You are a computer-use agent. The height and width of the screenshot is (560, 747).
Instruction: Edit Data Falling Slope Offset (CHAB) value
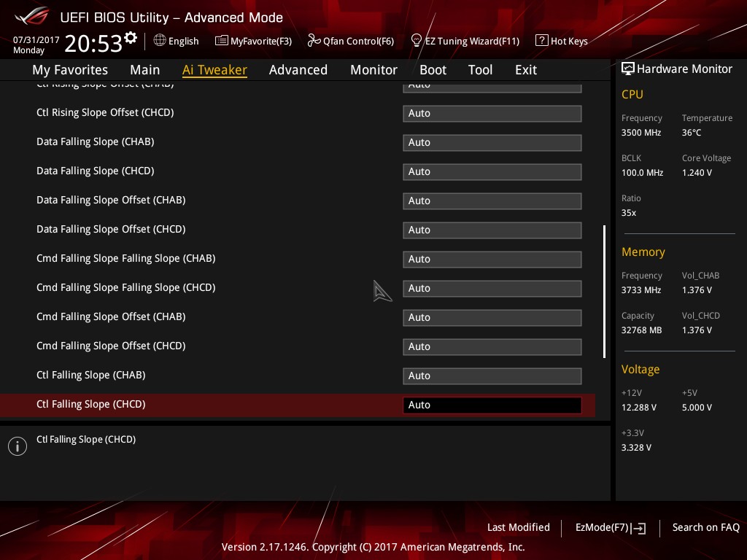pyautogui.click(x=492, y=201)
